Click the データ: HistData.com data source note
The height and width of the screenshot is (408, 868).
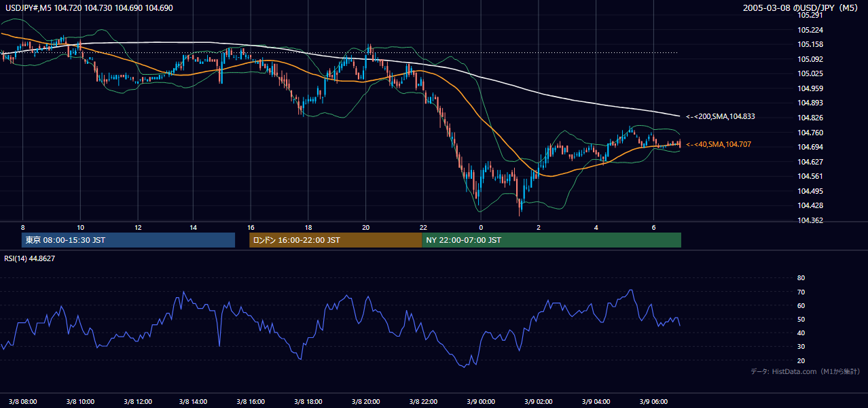pos(806,371)
